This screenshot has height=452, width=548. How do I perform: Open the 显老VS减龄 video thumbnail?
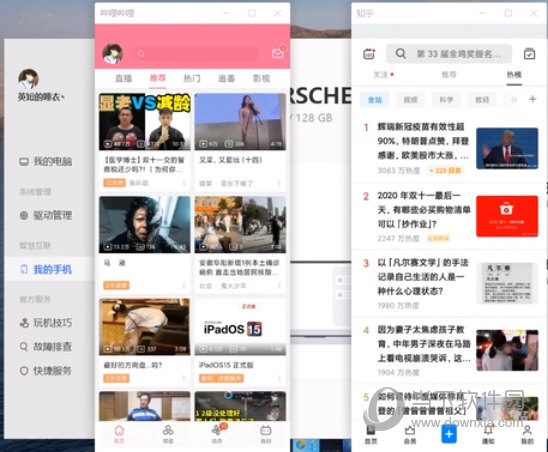(x=145, y=122)
